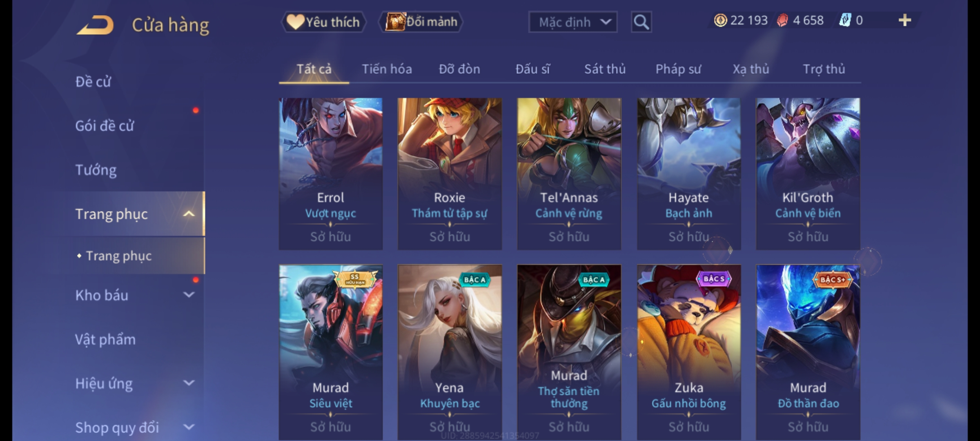The image size is (980, 441).
Task: Open the Mặc định sort dropdown
Action: 573,22
